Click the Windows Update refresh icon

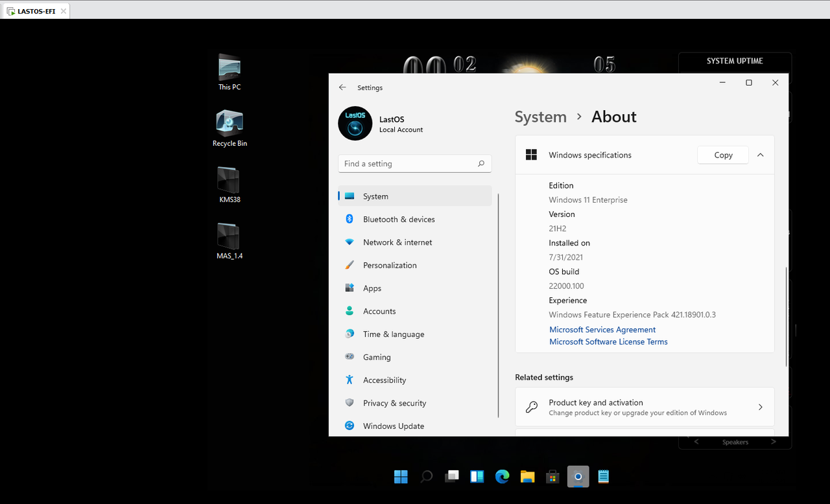[350, 426]
